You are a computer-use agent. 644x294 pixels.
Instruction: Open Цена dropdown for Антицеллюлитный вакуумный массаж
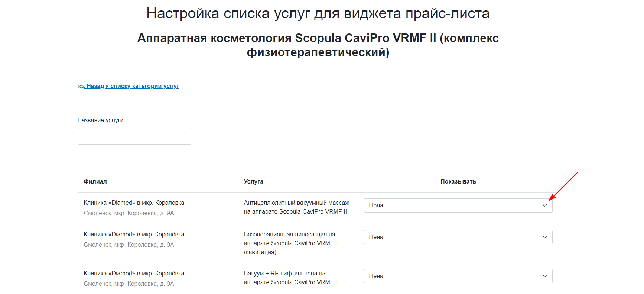[x=458, y=206]
